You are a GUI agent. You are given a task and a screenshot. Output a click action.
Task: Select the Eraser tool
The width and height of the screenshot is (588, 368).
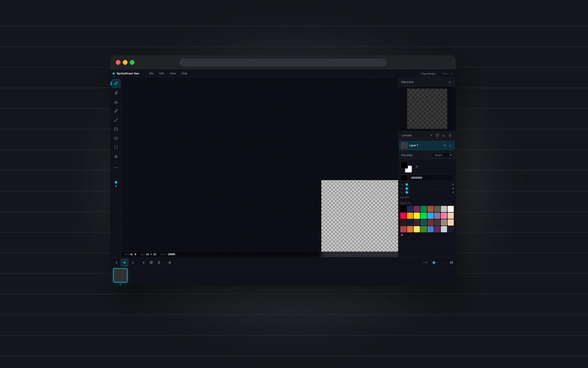tap(116, 93)
